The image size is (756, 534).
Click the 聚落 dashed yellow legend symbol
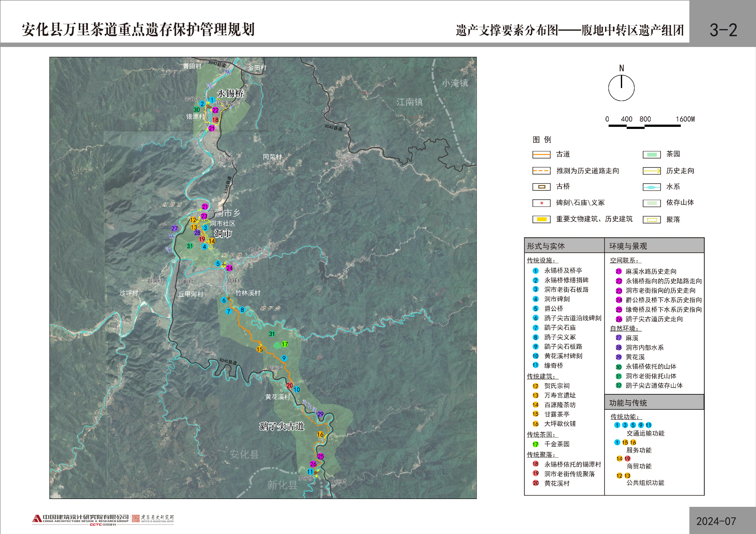(x=652, y=220)
